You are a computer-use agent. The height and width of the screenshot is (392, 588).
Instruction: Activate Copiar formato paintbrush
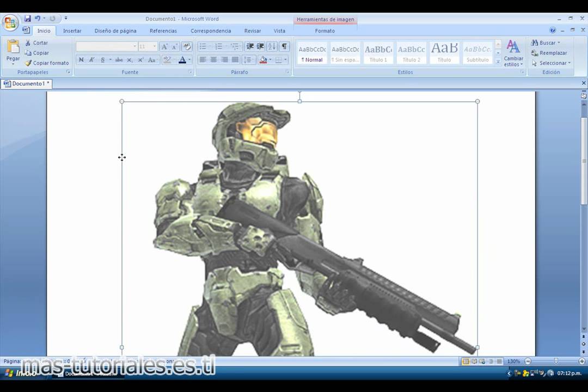[x=47, y=63]
